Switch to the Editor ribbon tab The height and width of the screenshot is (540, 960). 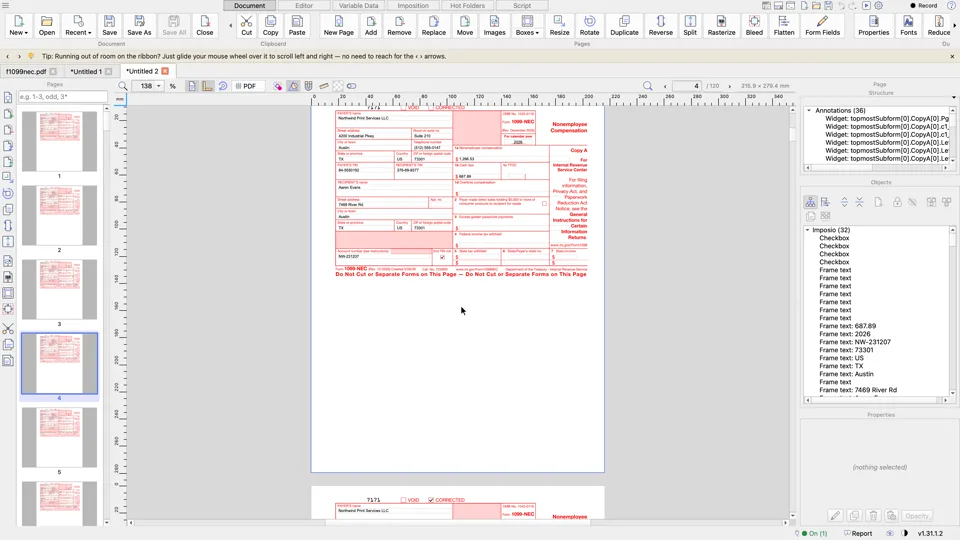[304, 6]
